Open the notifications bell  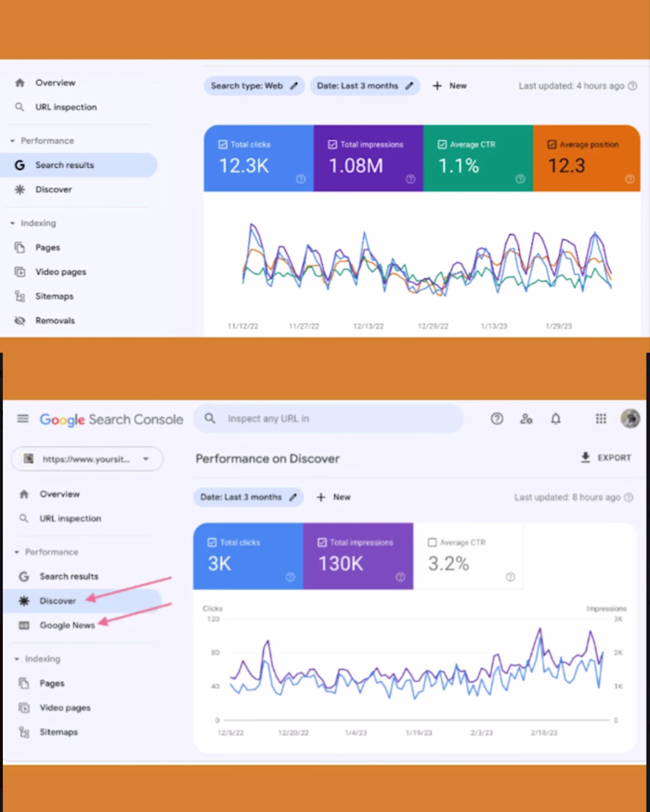[555, 419]
